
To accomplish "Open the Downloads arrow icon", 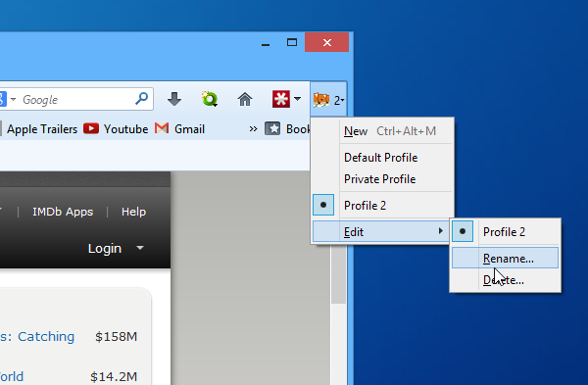I will point(174,99).
